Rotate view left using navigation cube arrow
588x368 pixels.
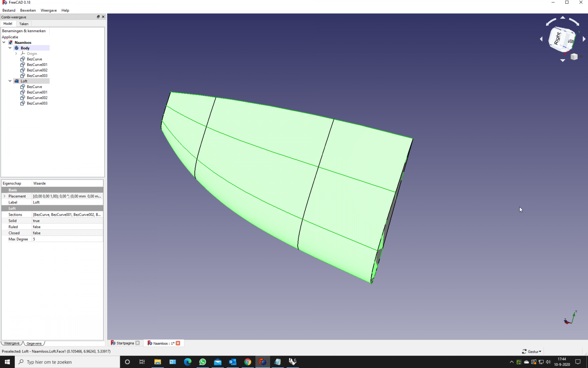(541, 39)
